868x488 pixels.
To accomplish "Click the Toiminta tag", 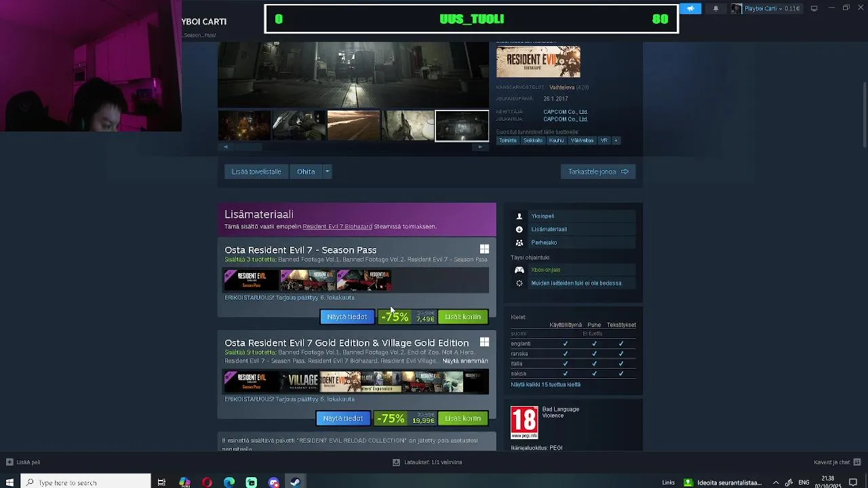I will [508, 140].
